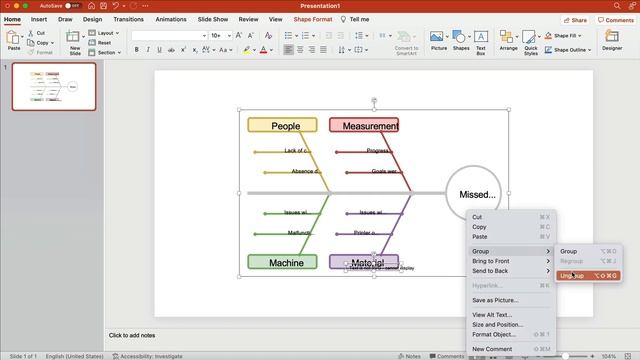The height and width of the screenshot is (360, 640).
Task: Apply superscript formatting
Action: [x=183, y=50]
